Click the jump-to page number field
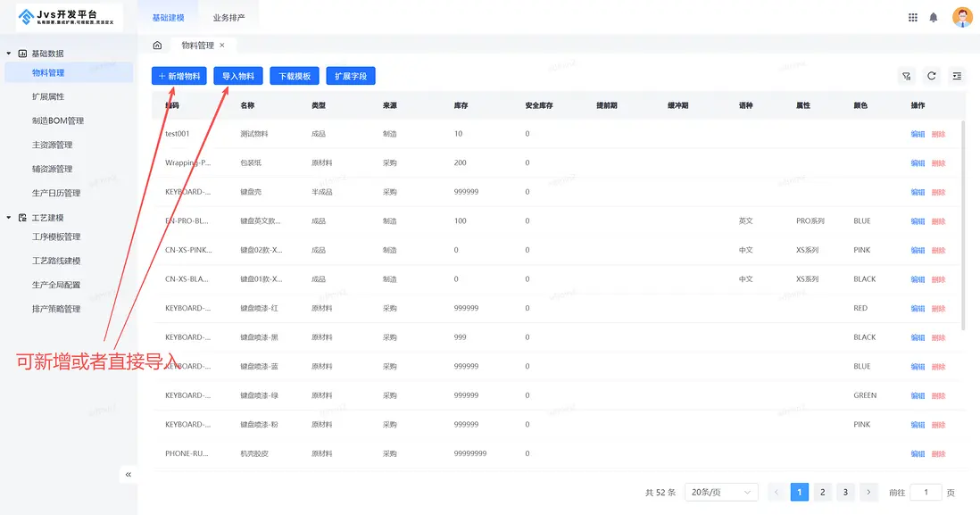This screenshot has height=515, width=980. tap(926, 493)
